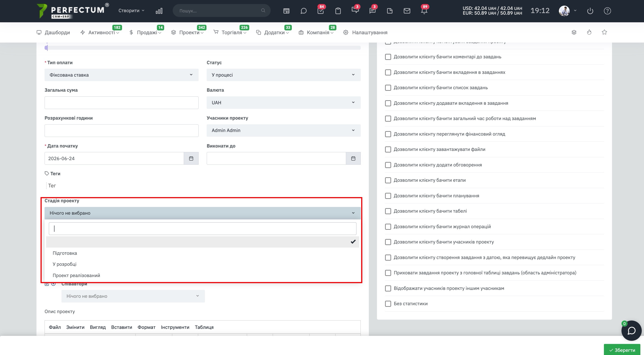The image size is (644, 355).
Task: Open the statistics bar chart icon
Action: (159, 11)
